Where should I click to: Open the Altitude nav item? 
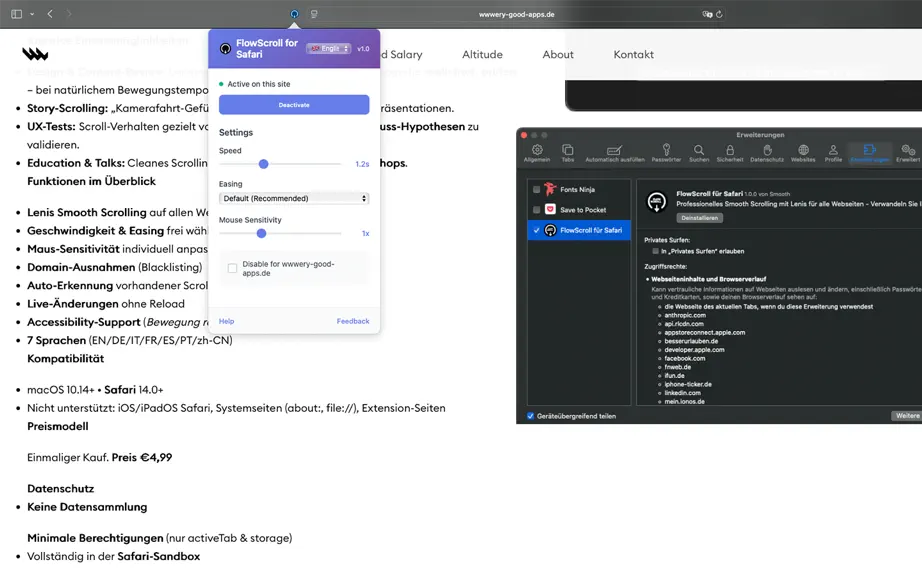click(x=482, y=54)
